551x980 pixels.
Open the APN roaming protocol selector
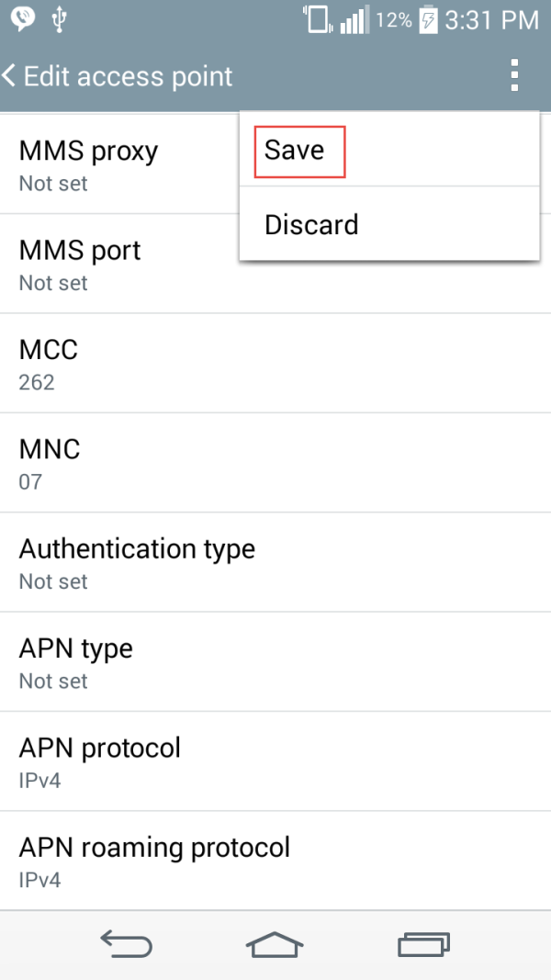click(154, 861)
